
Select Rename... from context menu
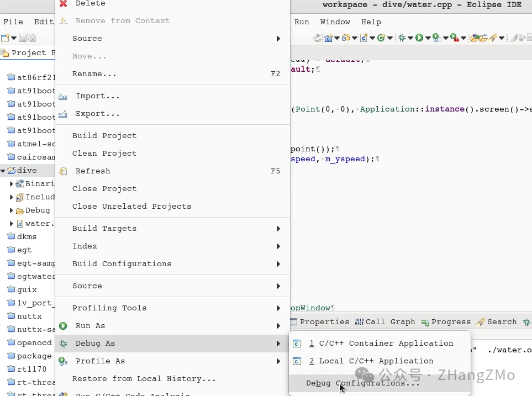tap(172, 73)
